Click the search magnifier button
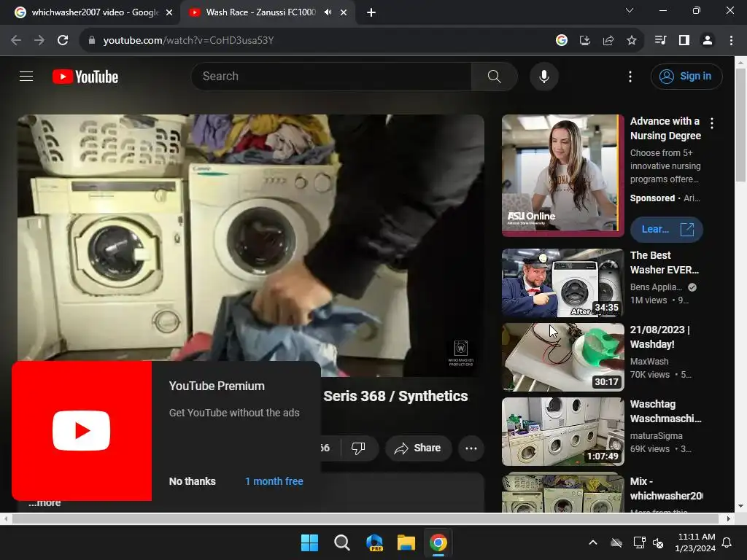The image size is (747, 560). [x=494, y=76]
